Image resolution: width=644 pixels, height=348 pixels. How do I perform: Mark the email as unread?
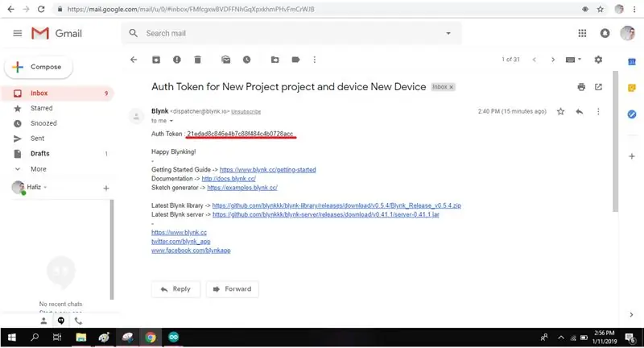(226, 60)
